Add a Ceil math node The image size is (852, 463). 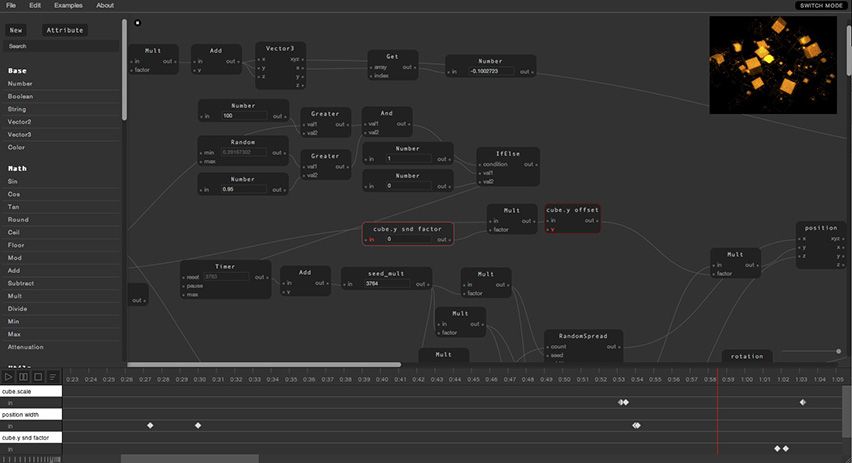pos(61,232)
